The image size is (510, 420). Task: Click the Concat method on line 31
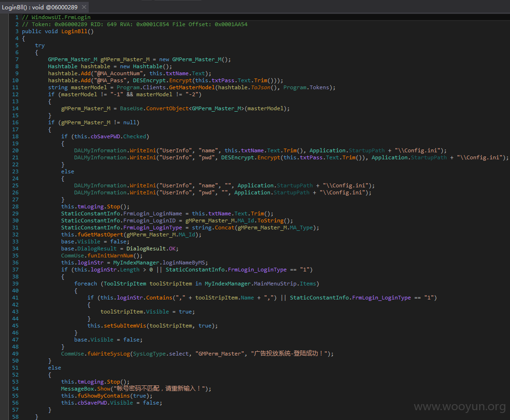(225, 228)
